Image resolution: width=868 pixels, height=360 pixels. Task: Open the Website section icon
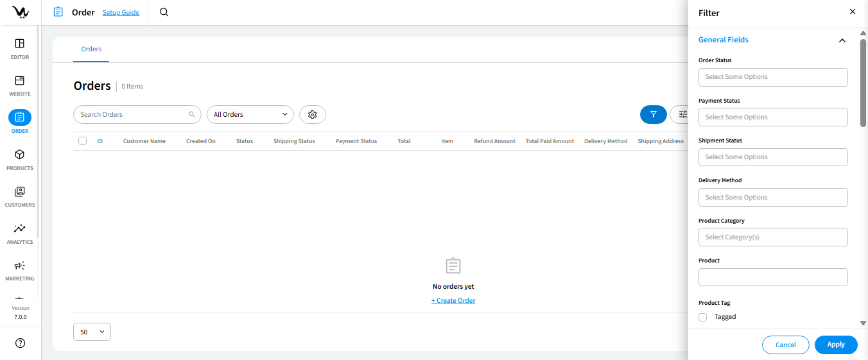click(20, 81)
